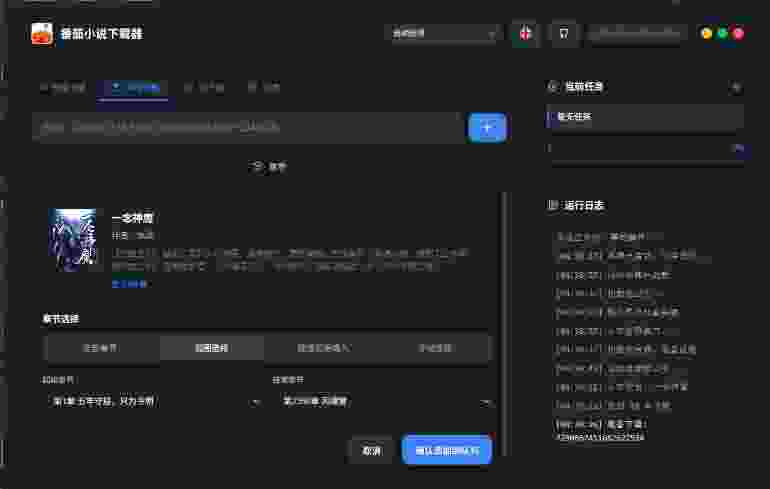Click the blue 确认添加到队列 button
The image size is (770, 489).
[x=446, y=451]
